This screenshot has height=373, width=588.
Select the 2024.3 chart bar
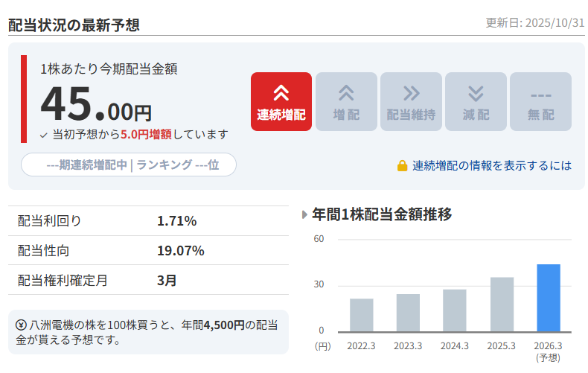click(455, 310)
